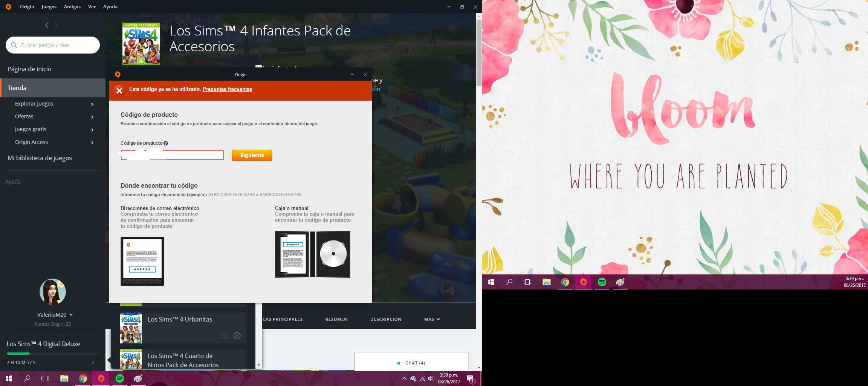Open Chrome on the primary taskbar
Viewport: 868px width, 386px height.
click(x=83, y=378)
